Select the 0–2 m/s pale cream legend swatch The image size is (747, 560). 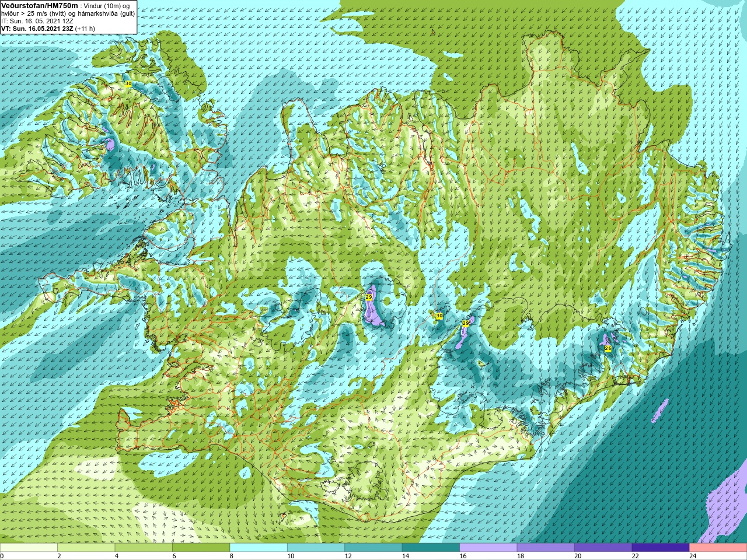[29, 548]
